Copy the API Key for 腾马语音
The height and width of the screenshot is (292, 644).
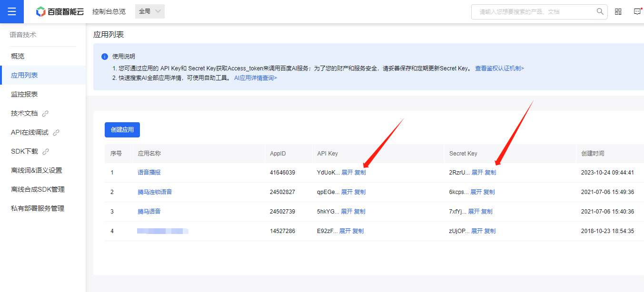point(360,212)
